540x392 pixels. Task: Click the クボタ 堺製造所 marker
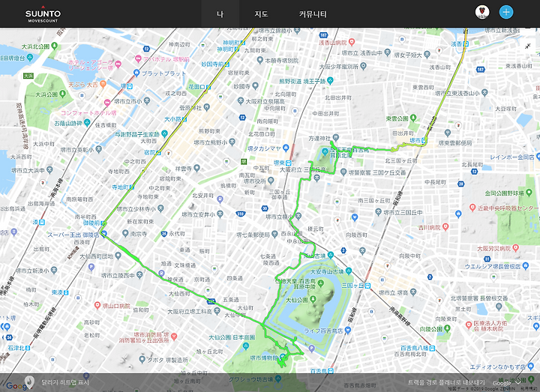142,359
